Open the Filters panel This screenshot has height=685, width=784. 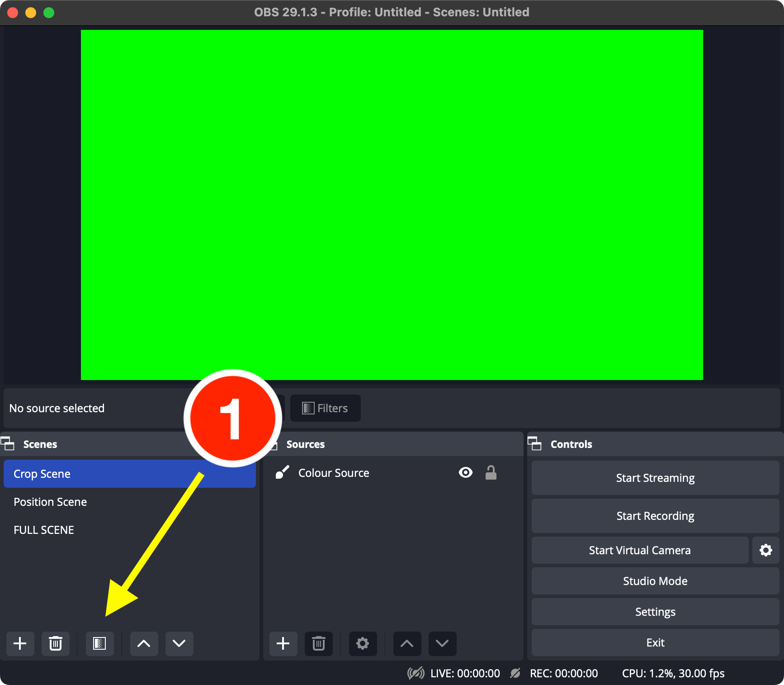click(x=325, y=408)
